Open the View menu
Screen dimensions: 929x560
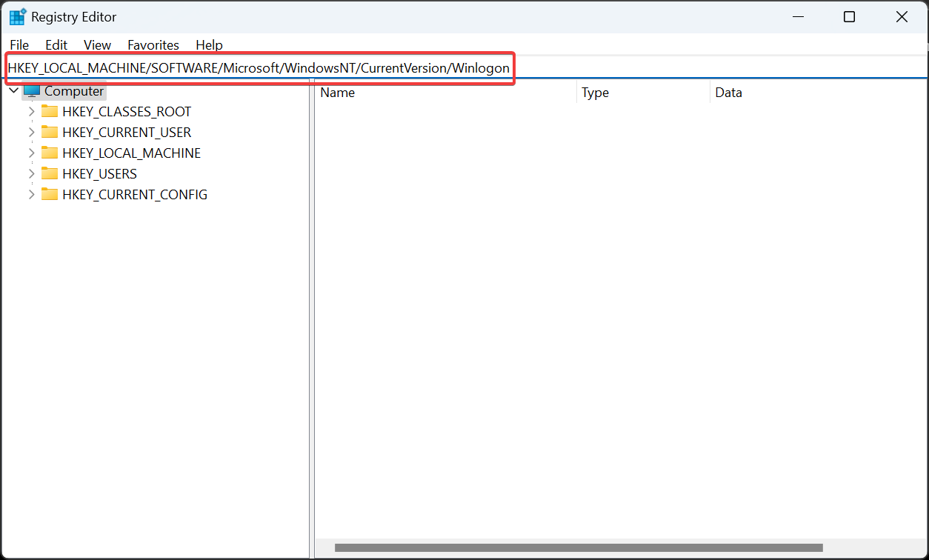pyautogui.click(x=97, y=45)
